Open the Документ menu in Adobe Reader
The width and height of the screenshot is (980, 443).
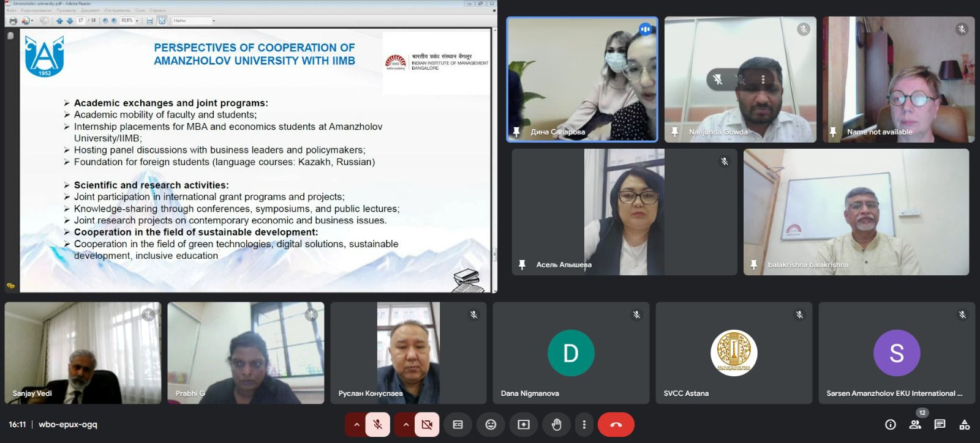click(x=90, y=10)
